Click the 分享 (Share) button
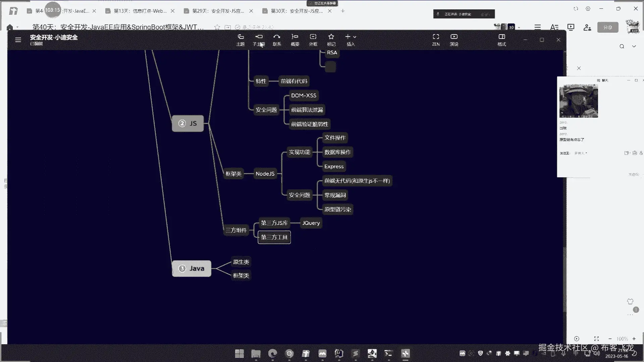This screenshot has width=644, height=362. click(608, 27)
